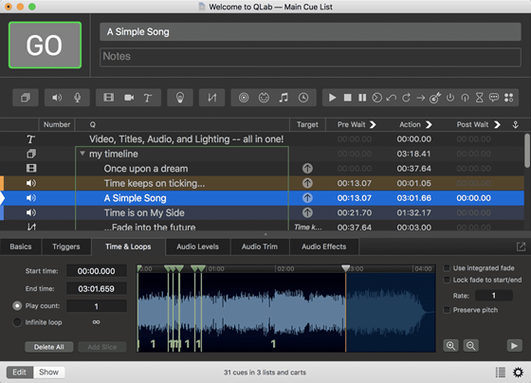The height and width of the screenshot is (383, 531).
Task: Enable Use integrated fade checkbox
Action: [x=447, y=268]
